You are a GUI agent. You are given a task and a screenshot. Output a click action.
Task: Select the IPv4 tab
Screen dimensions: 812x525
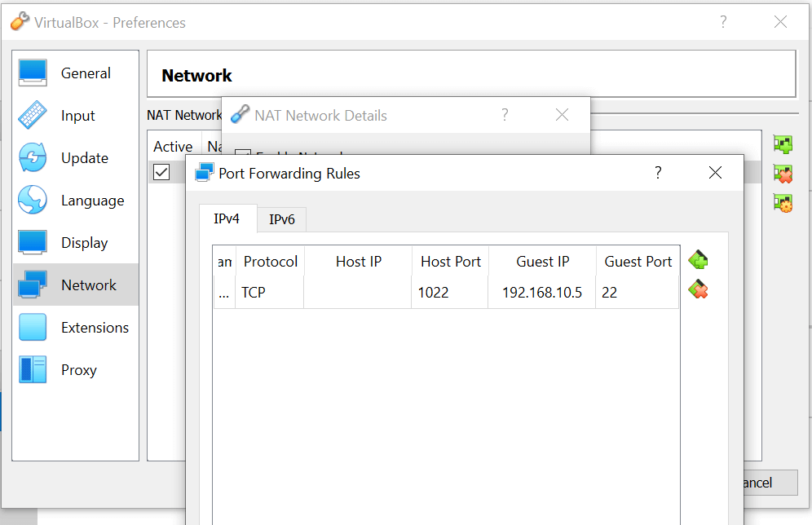point(227,218)
